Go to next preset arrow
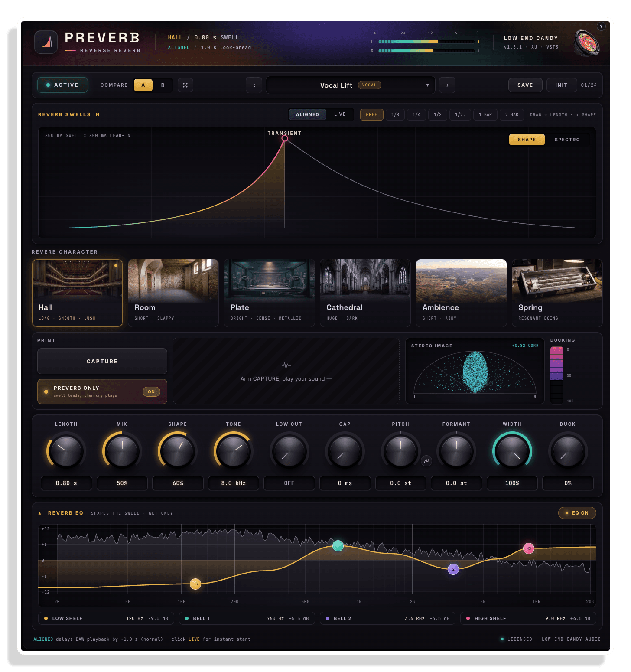 [x=447, y=85]
